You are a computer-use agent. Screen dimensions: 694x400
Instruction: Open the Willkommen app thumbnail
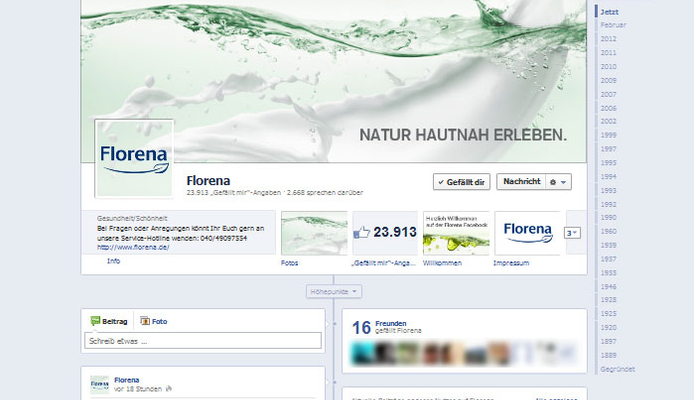pyautogui.click(x=456, y=233)
